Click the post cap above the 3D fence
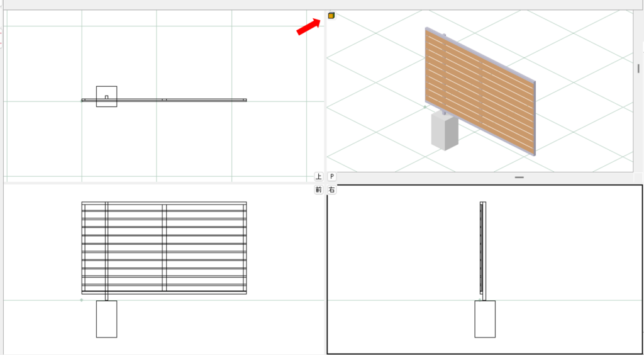The height and width of the screenshot is (355, 644). pos(445,35)
